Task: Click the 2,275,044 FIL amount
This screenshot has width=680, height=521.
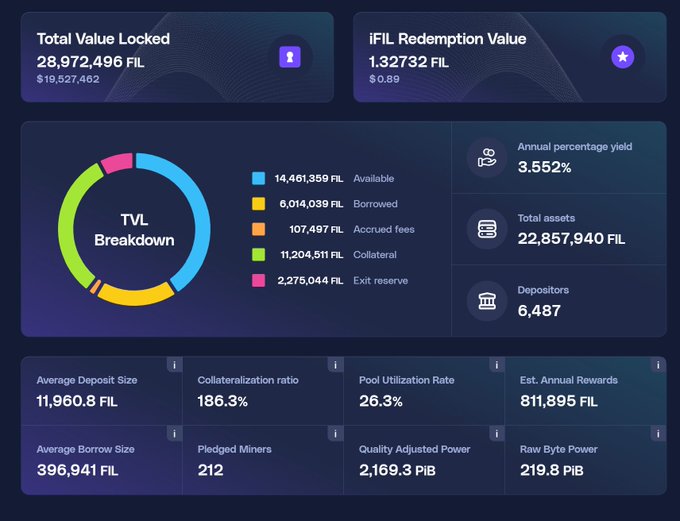Action: tap(311, 281)
